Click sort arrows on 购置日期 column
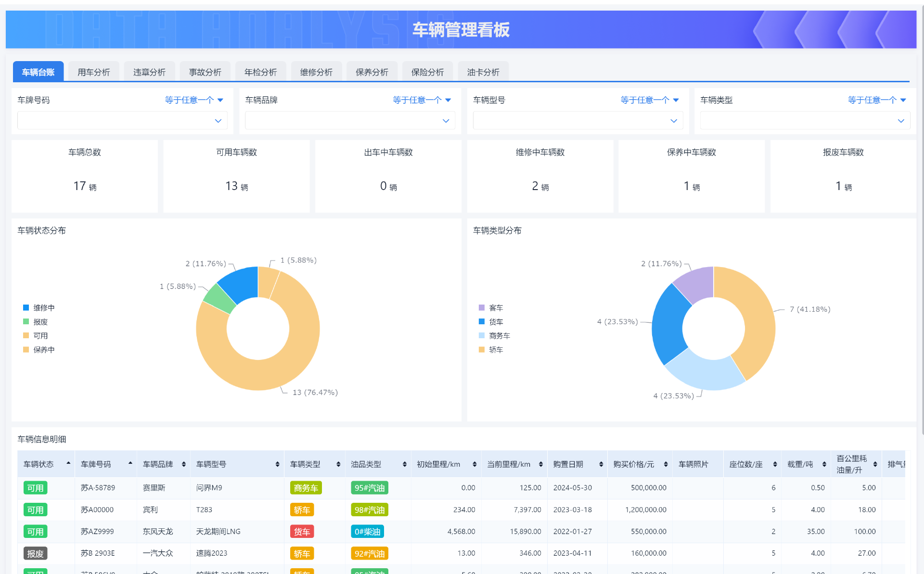The height and width of the screenshot is (574, 924). tap(601, 464)
